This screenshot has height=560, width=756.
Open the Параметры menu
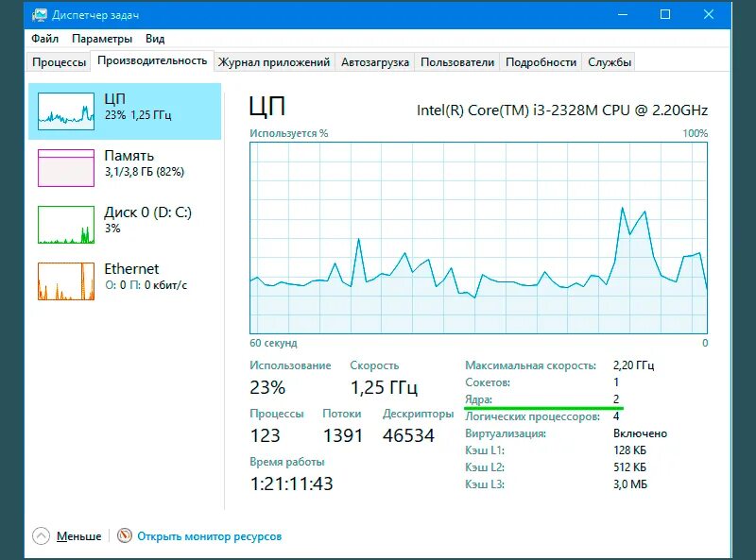pyautogui.click(x=102, y=39)
